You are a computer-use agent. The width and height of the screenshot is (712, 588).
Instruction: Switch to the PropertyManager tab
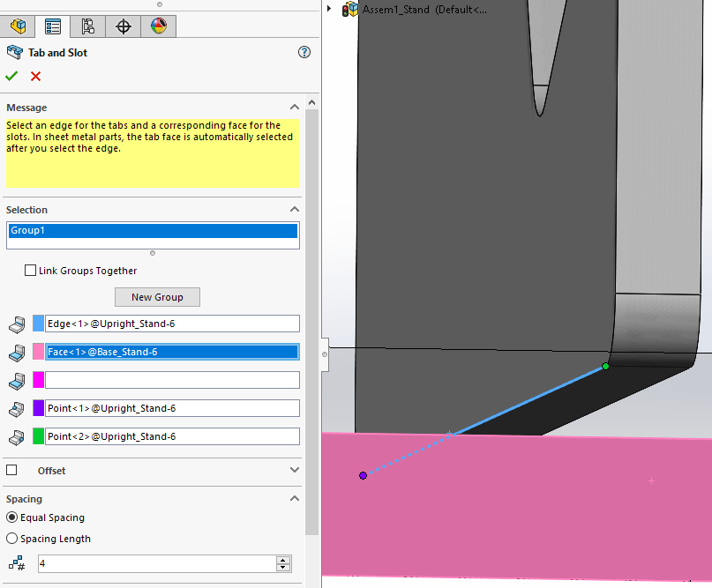coord(52,26)
